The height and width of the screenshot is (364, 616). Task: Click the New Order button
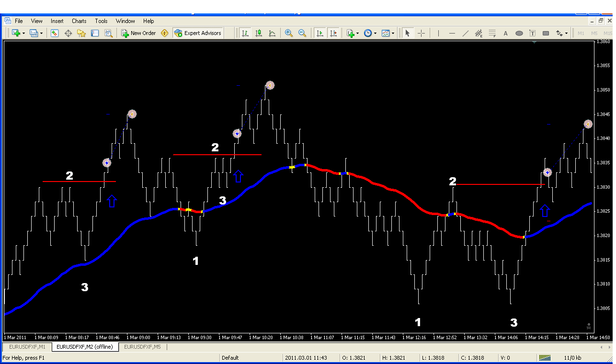[138, 33]
